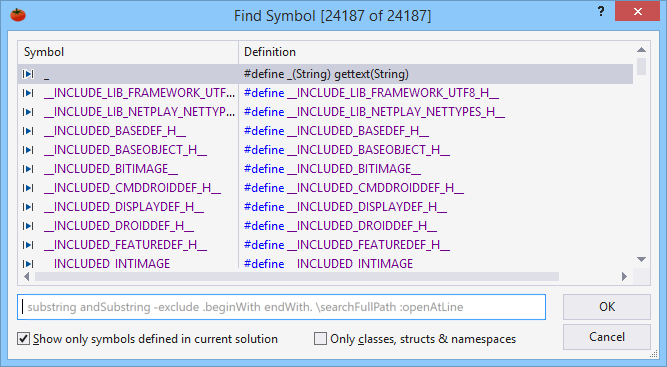
Task: Confirm with the OK button
Action: [x=607, y=307]
